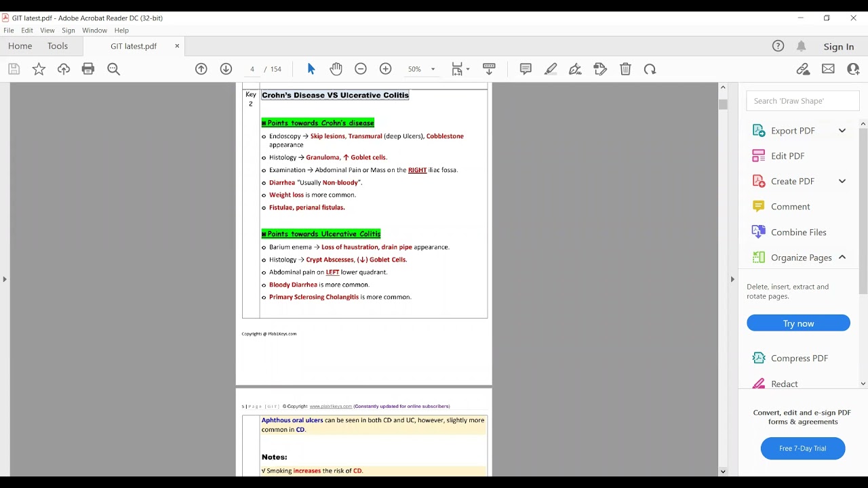The height and width of the screenshot is (488, 868).
Task: Click the Try now button
Action: 798,323
